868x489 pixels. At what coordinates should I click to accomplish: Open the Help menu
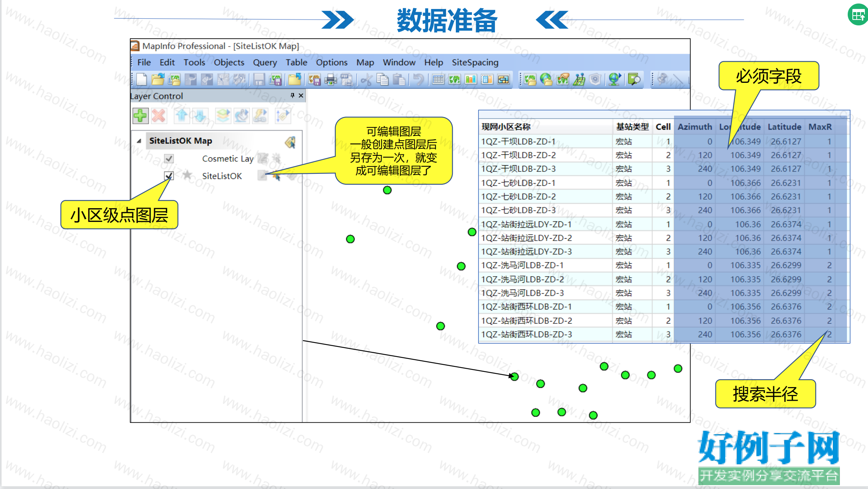tap(434, 62)
